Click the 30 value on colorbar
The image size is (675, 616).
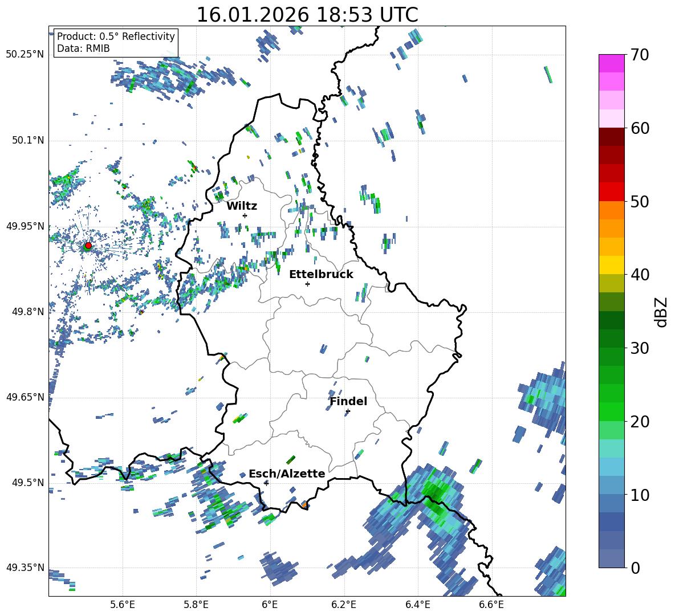(640, 348)
